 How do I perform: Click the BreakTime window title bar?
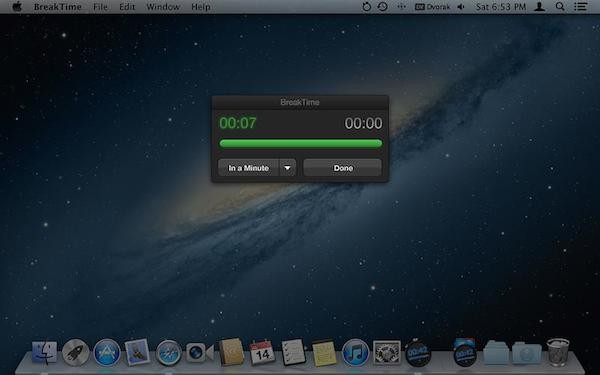click(300, 102)
